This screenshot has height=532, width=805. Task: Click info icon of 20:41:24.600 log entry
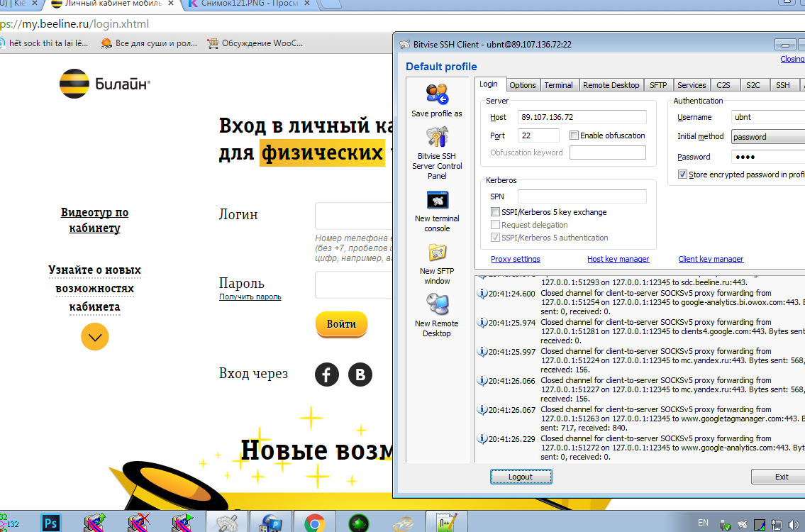(x=482, y=293)
